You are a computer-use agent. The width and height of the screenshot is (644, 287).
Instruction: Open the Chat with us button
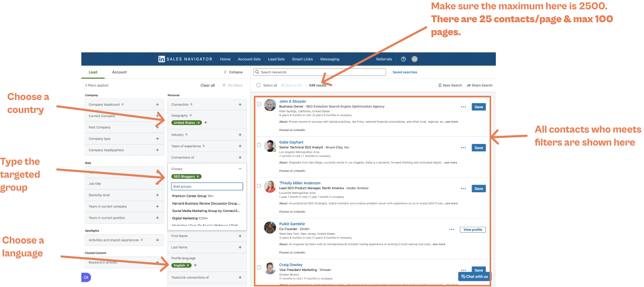474,277
